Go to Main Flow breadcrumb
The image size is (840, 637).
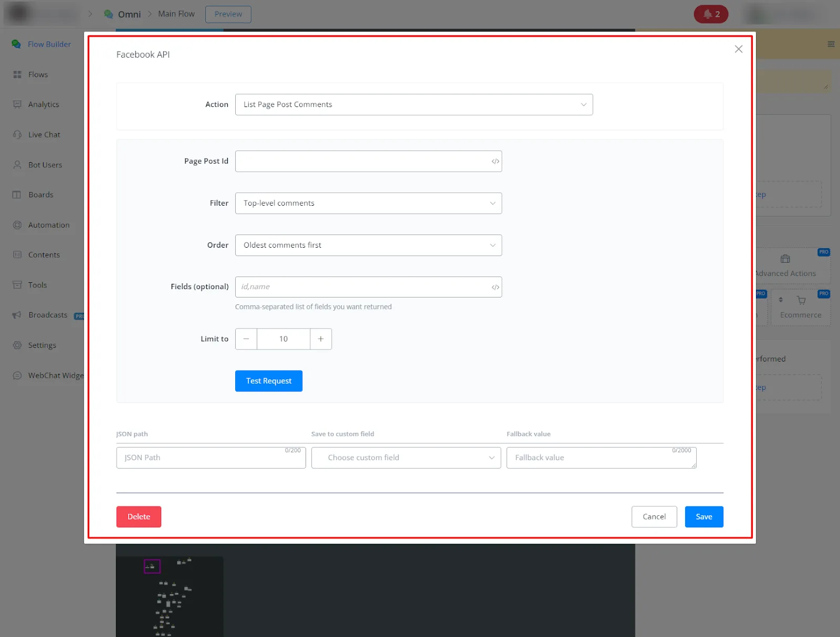(176, 14)
